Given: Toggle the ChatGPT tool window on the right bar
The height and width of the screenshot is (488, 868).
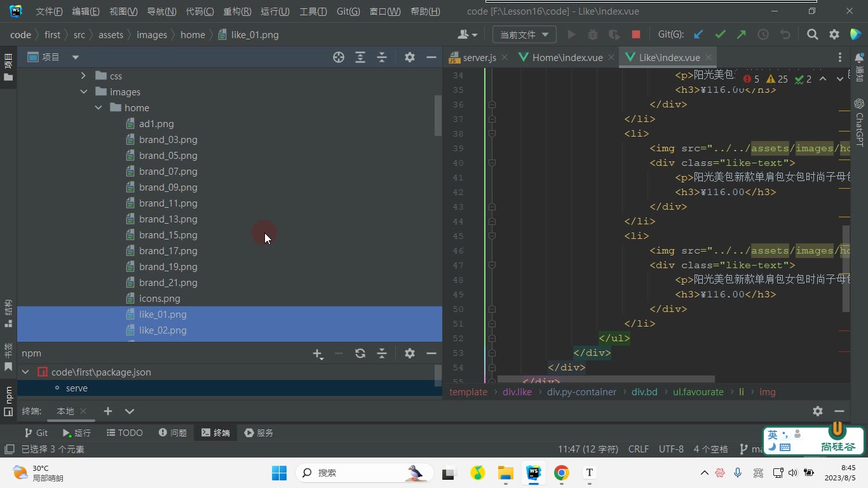Looking at the screenshot, I should [859, 122].
